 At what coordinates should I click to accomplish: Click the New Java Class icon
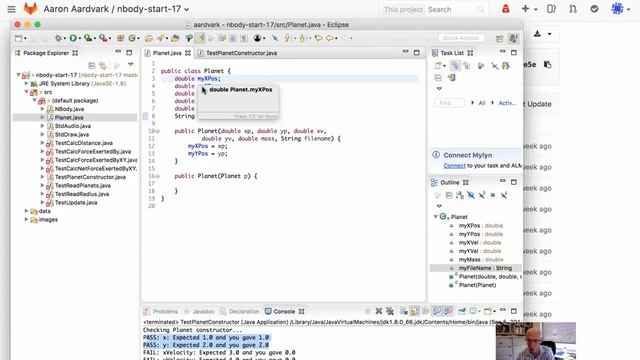(x=132, y=38)
